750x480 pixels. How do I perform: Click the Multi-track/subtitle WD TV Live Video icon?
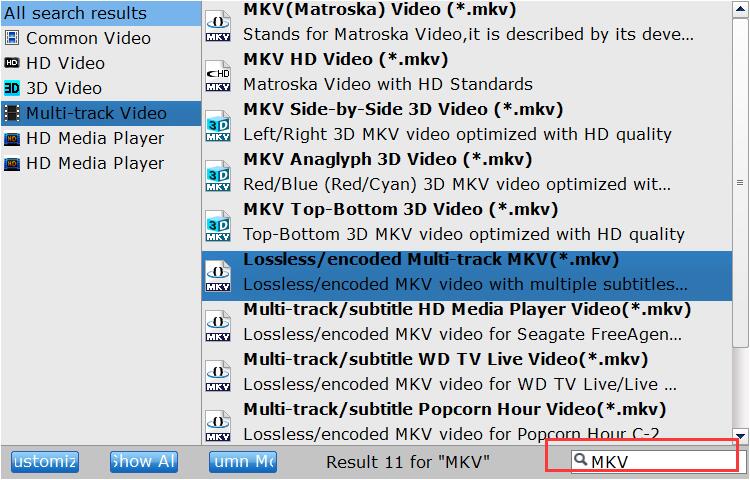(x=218, y=376)
